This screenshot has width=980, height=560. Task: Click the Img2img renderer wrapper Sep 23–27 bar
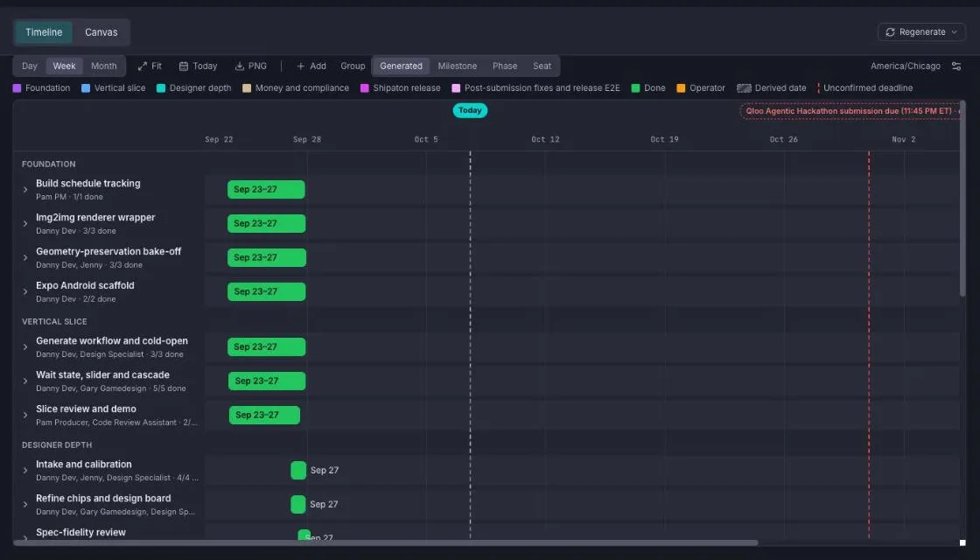pyautogui.click(x=266, y=223)
